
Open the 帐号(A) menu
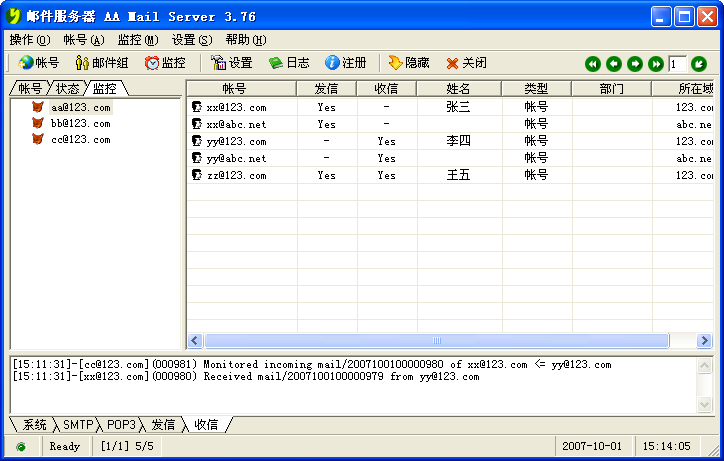click(x=84, y=40)
